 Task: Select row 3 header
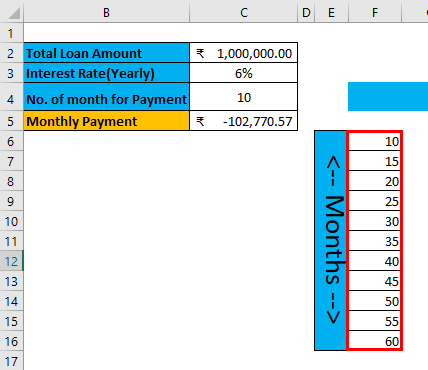tap(11, 73)
